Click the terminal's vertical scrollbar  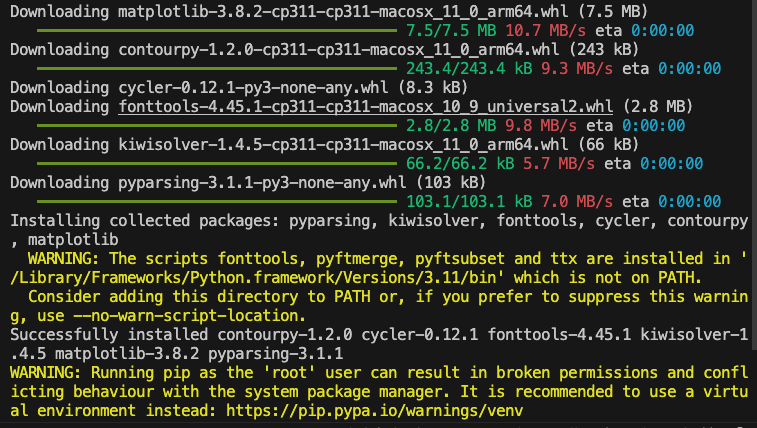[x=754, y=174]
